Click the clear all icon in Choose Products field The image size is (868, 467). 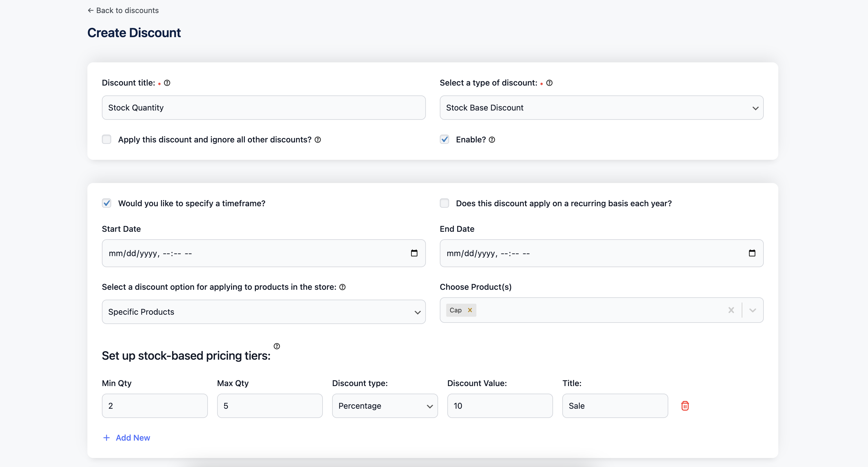click(x=731, y=310)
